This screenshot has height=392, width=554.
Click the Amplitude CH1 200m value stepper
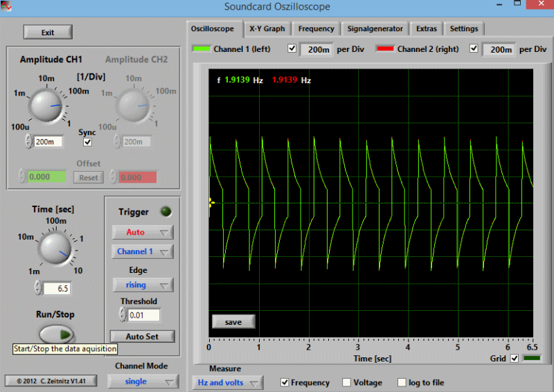(28, 141)
